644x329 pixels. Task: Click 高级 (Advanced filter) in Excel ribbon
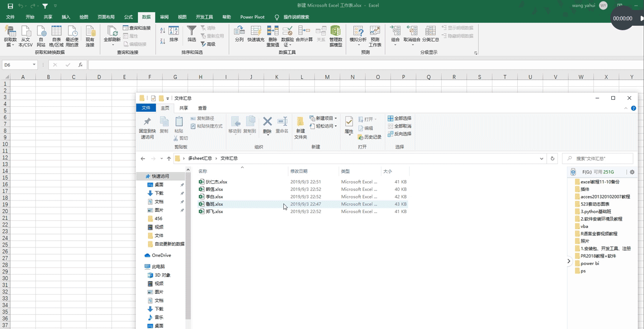[x=208, y=44]
